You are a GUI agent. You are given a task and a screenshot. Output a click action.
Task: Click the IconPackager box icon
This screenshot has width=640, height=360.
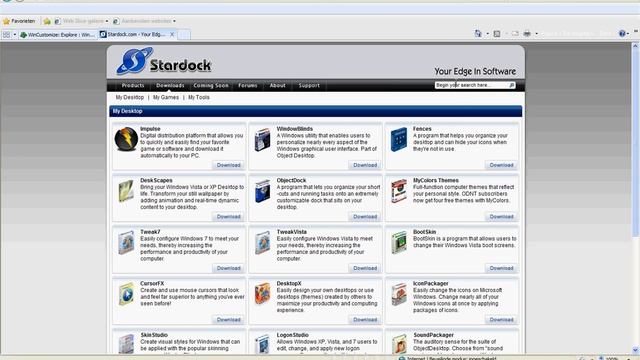point(399,294)
